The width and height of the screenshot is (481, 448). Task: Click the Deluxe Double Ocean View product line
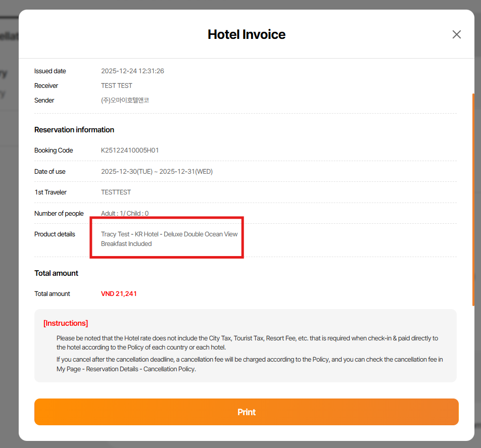pyautogui.click(x=169, y=234)
